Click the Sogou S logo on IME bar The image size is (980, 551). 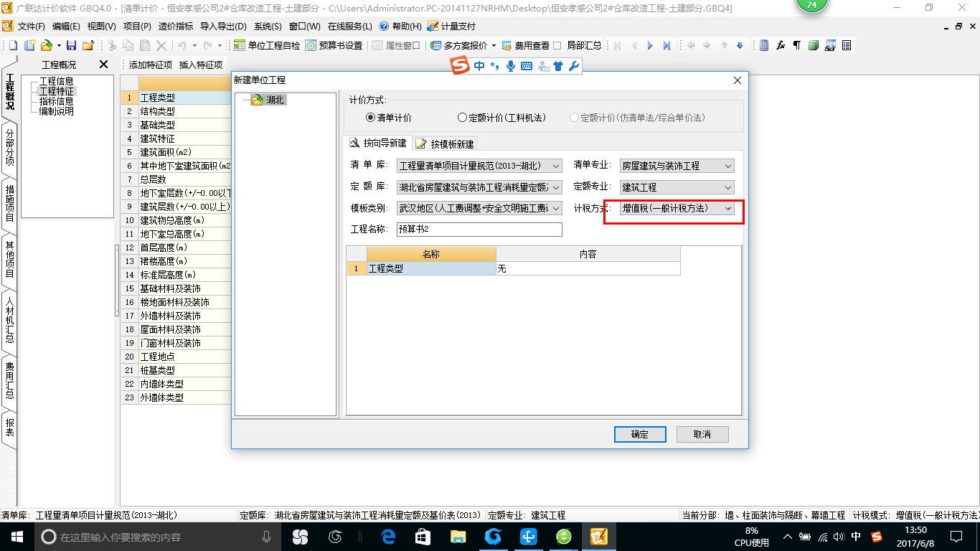point(460,66)
